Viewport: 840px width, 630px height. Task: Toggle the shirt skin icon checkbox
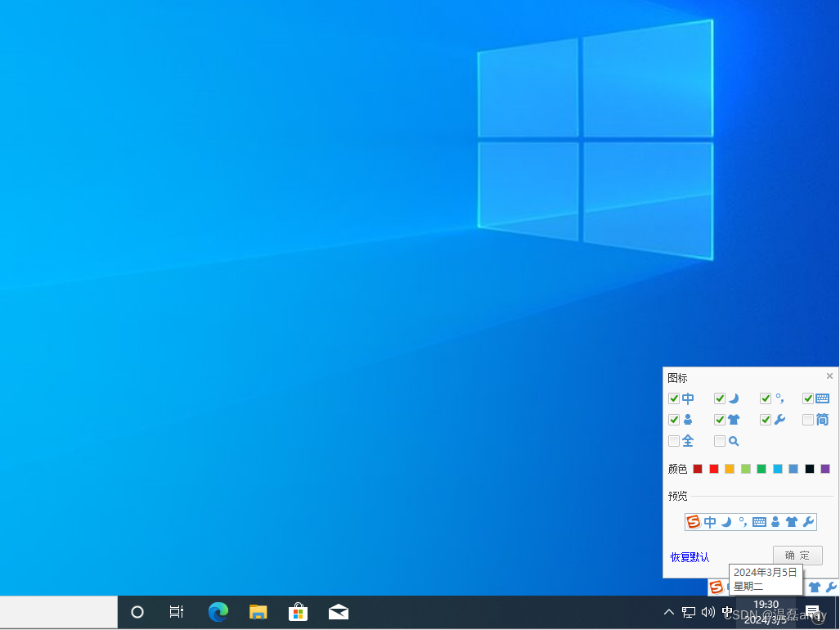tap(720, 420)
